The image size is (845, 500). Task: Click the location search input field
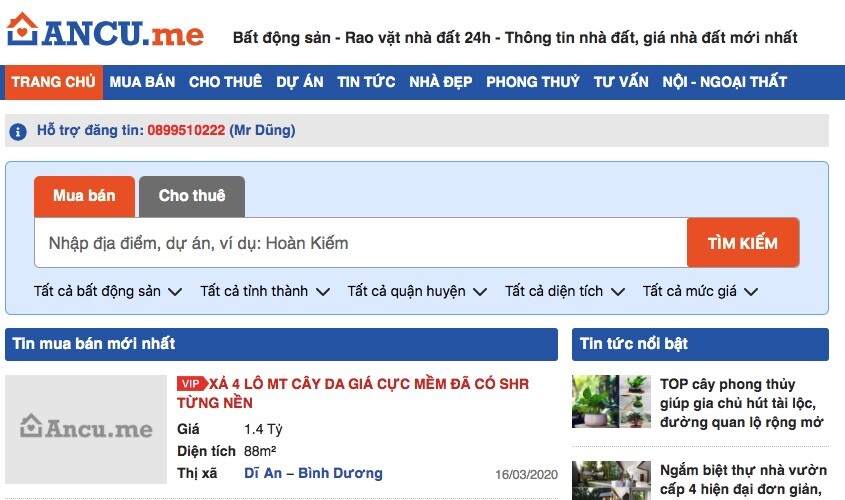[x=360, y=243]
